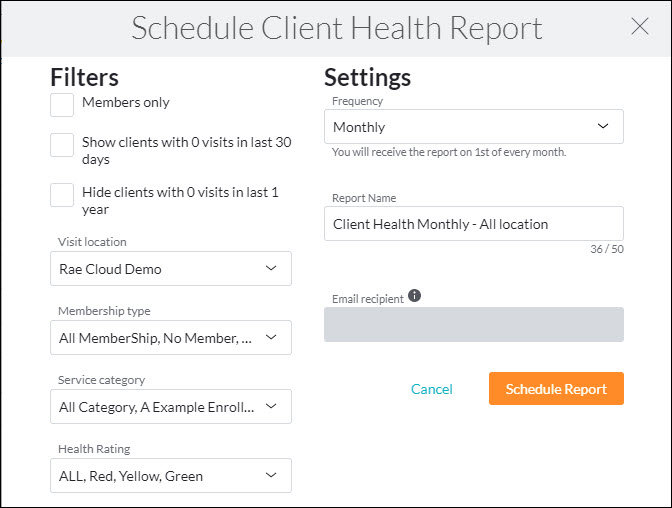The width and height of the screenshot is (672, 508).
Task: Click the 'Service category' field label
Action: tap(102, 380)
